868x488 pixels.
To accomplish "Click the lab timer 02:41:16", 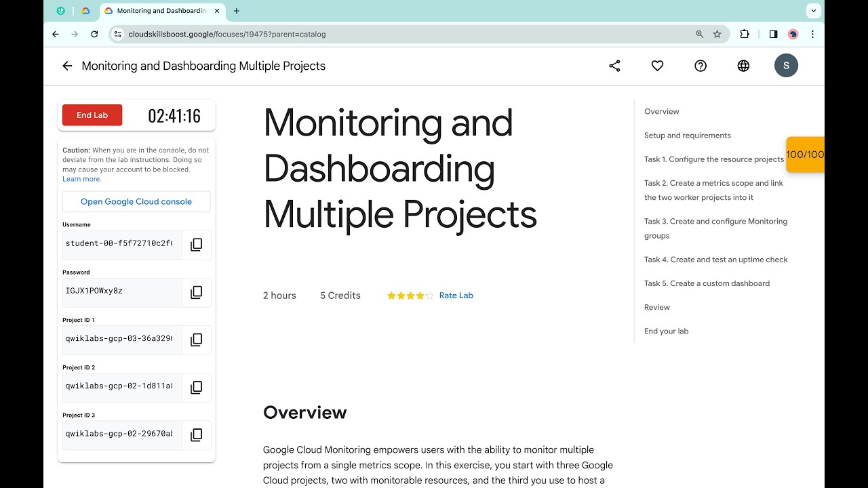I will tap(174, 116).
